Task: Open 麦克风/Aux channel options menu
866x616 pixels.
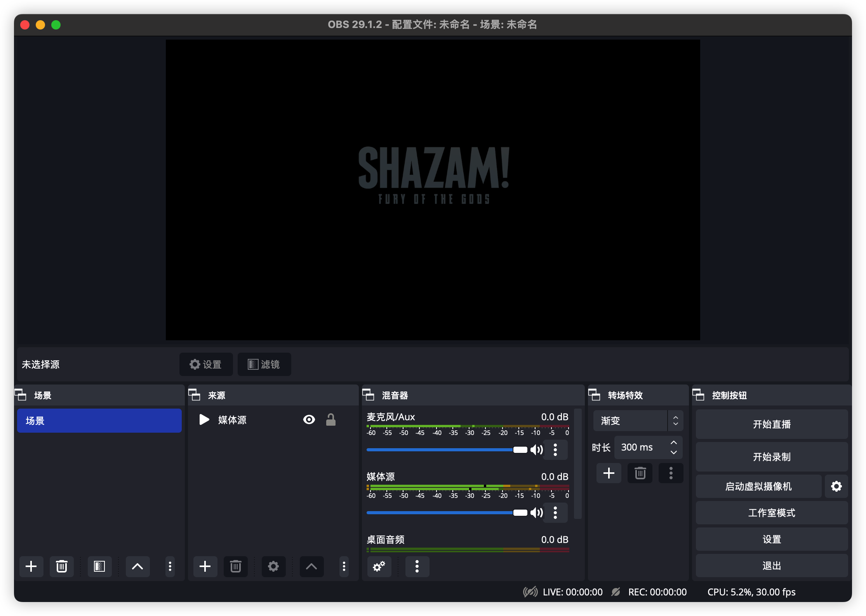Action: point(555,450)
